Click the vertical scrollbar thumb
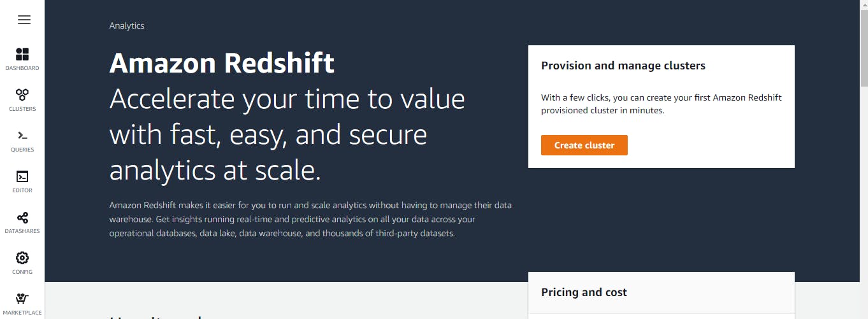This screenshot has height=319, width=868. point(864,48)
